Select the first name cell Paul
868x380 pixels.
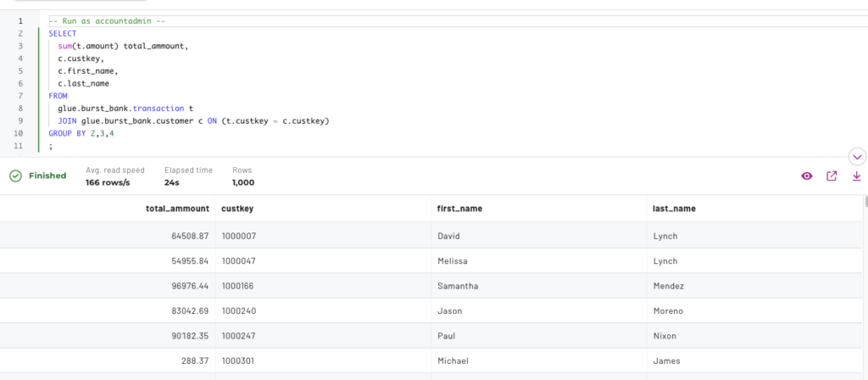tap(447, 337)
